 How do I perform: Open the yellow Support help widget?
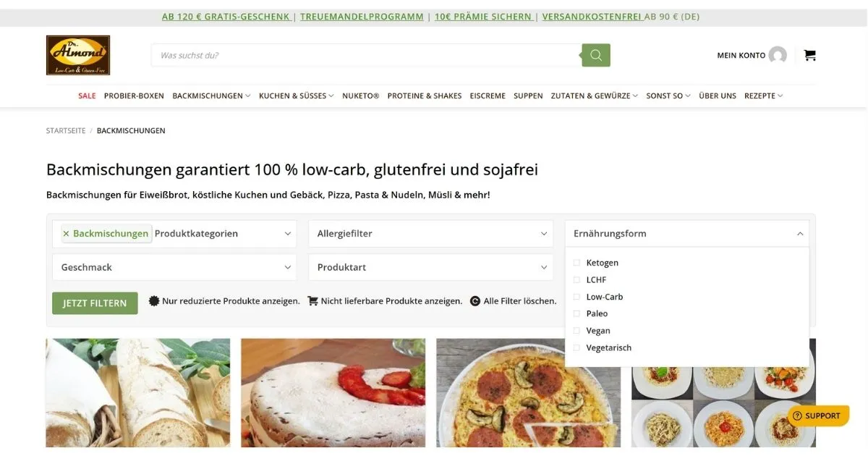(817, 415)
